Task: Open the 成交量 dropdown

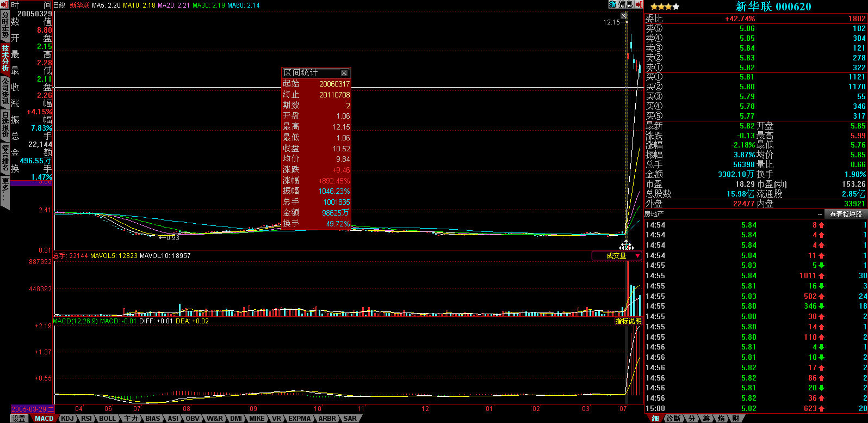Action: pyautogui.click(x=617, y=256)
